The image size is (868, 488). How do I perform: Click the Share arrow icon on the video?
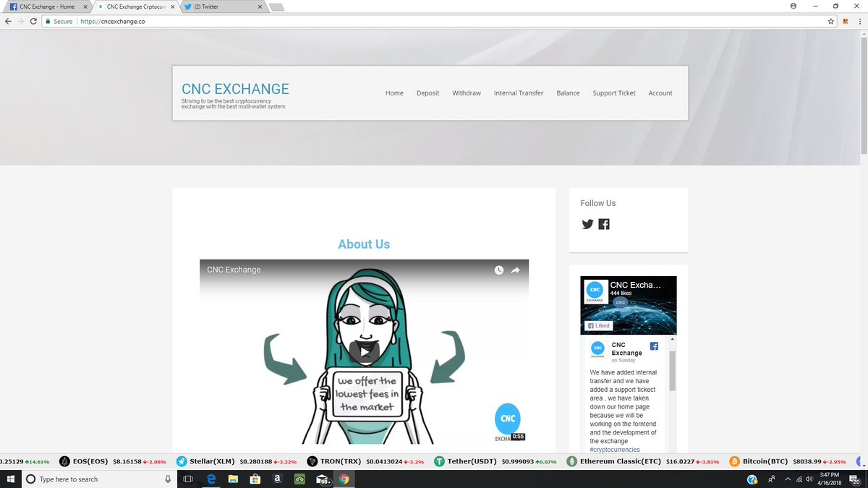pyautogui.click(x=516, y=270)
